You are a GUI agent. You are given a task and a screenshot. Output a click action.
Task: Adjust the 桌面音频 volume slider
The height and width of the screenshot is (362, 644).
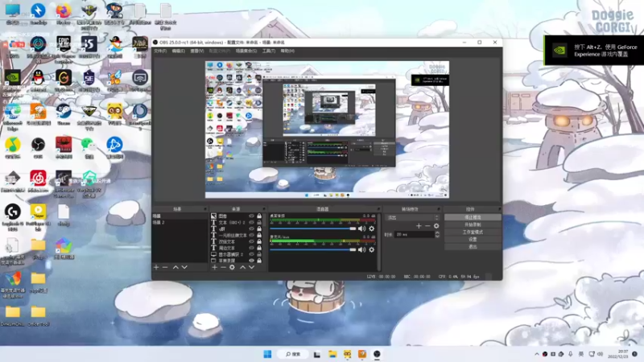(313, 228)
